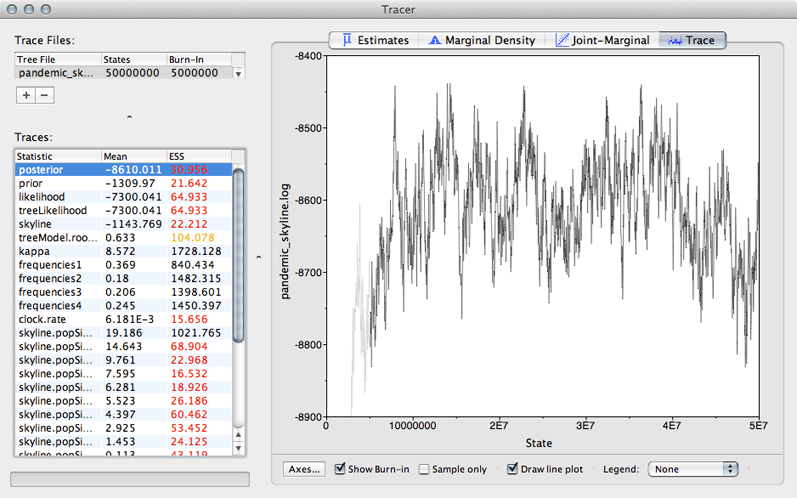
Task: Select the clock.rate trace row
Action: coord(124,319)
